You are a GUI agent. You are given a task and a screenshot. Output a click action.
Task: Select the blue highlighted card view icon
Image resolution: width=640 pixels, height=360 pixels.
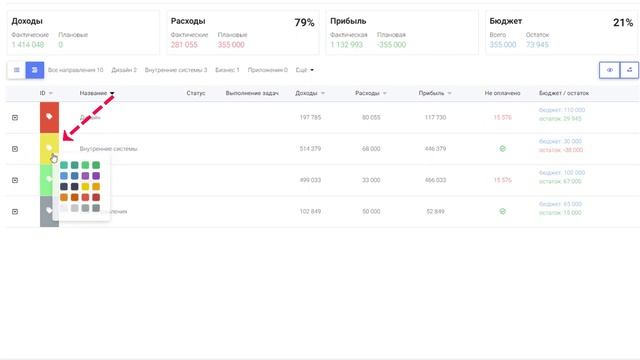click(x=35, y=70)
